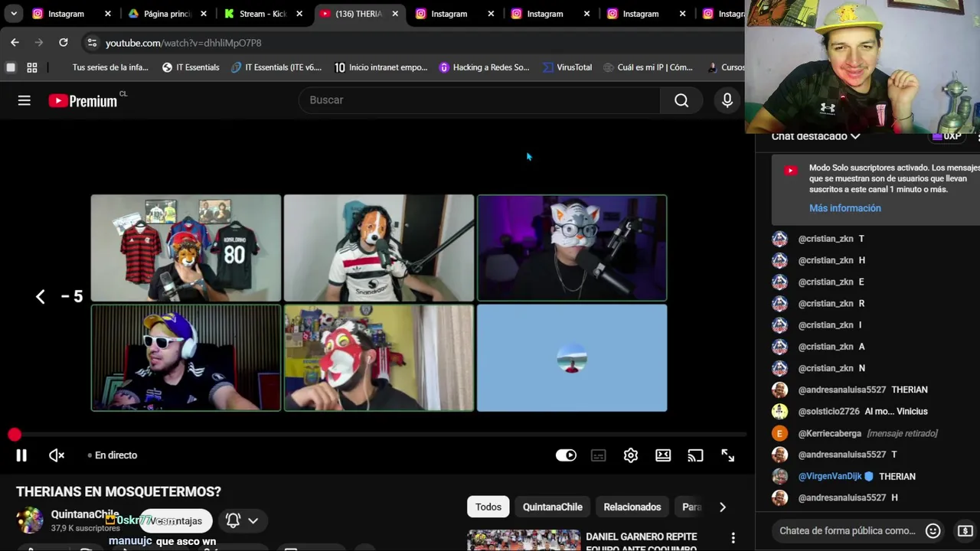Viewport: 980px width, 551px height.
Task: Switch to theater mode
Action: [663, 455]
